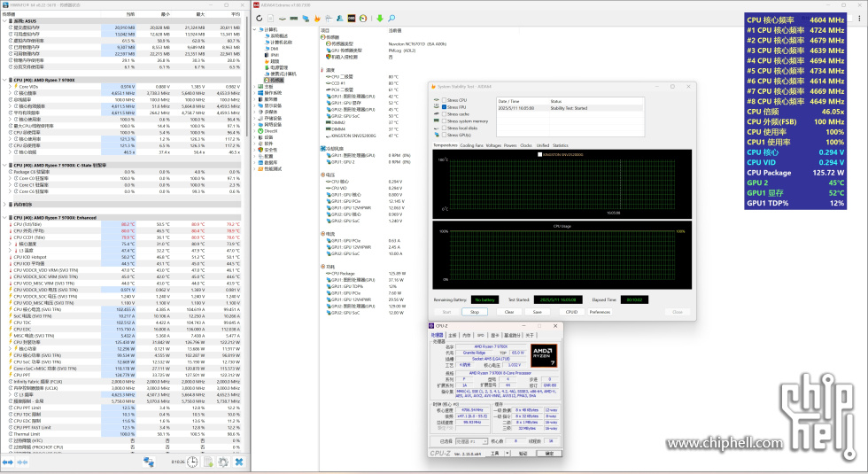Click the temperature graph in stability test
This screenshot has width=868, height=474.
click(562, 184)
